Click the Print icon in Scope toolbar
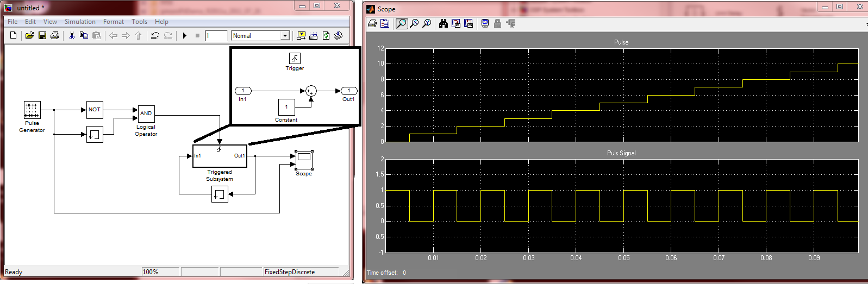868x284 pixels. click(372, 23)
